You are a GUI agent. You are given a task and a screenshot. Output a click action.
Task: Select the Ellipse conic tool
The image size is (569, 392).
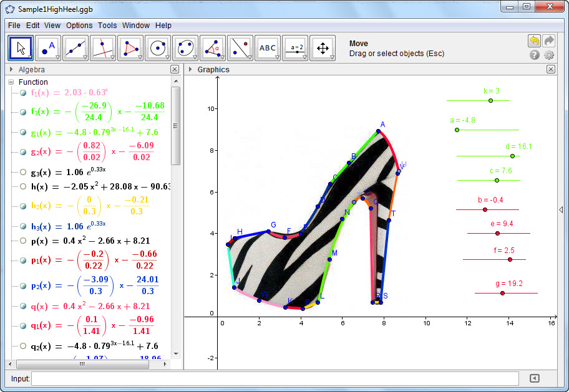[185, 48]
